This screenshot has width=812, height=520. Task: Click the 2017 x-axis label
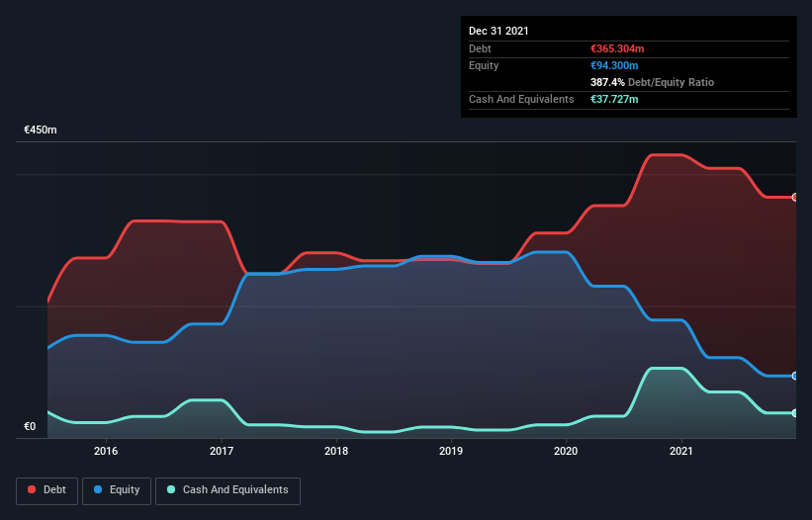222,451
